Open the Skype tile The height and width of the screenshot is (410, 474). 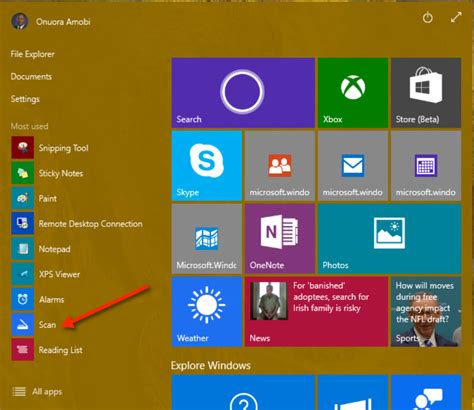207,165
